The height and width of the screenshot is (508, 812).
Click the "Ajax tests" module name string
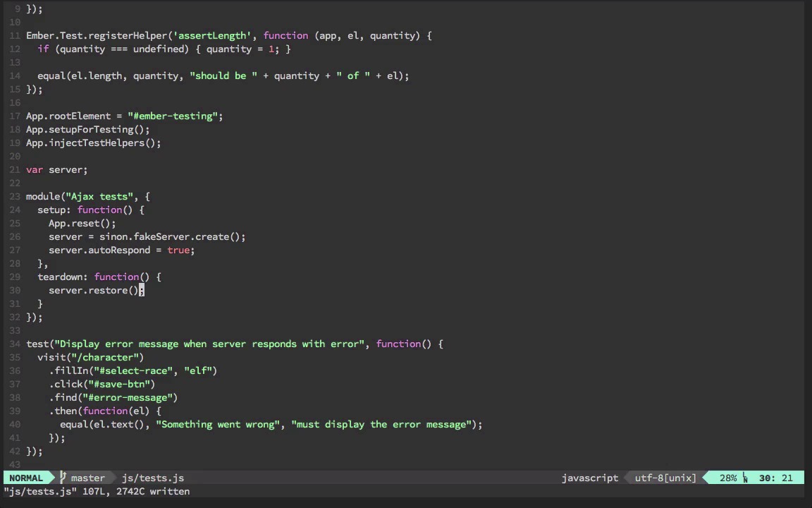pos(99,196)
